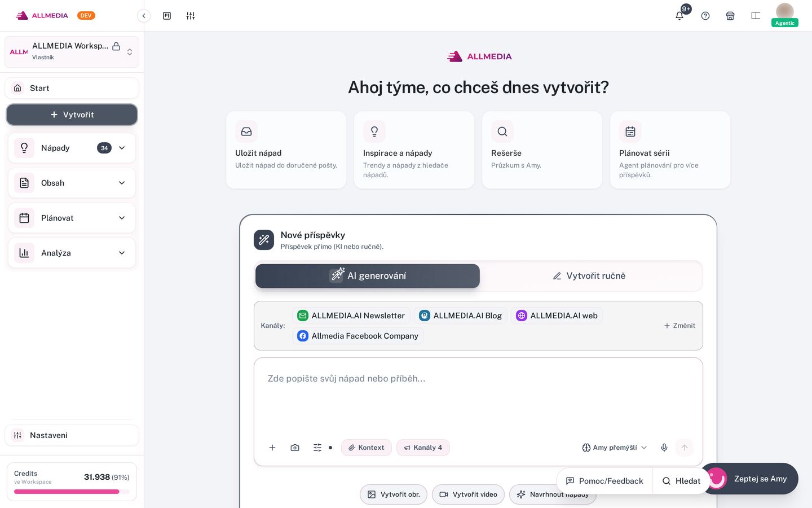This screenshot has width=812, height=508.
Task: Start voice input with the microphone icon
Action: pyautogui.click(x=664, y=448)
